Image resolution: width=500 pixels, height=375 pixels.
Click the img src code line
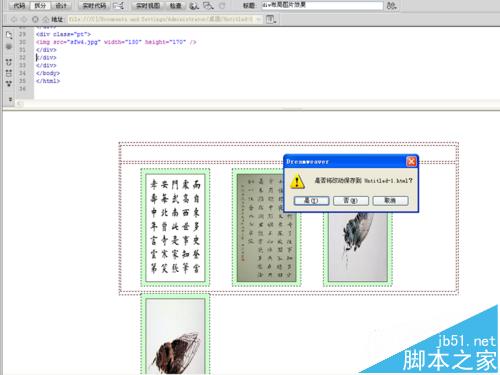tap(116, 42)
